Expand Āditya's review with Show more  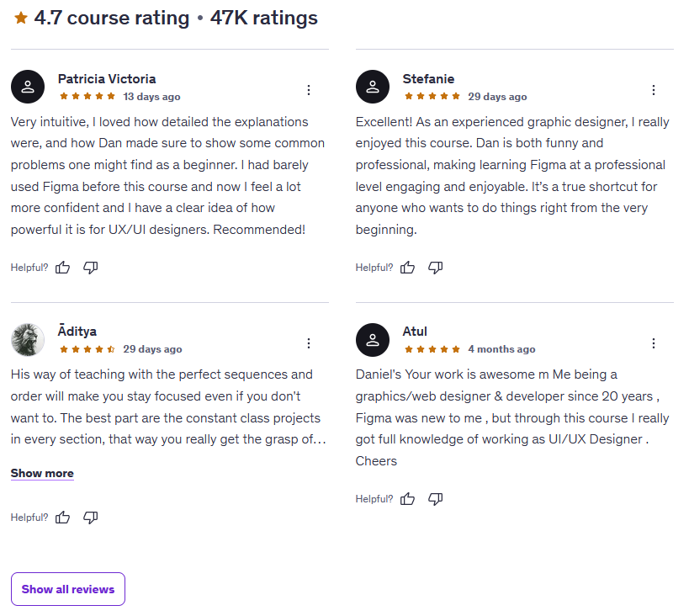coord(42,474)
